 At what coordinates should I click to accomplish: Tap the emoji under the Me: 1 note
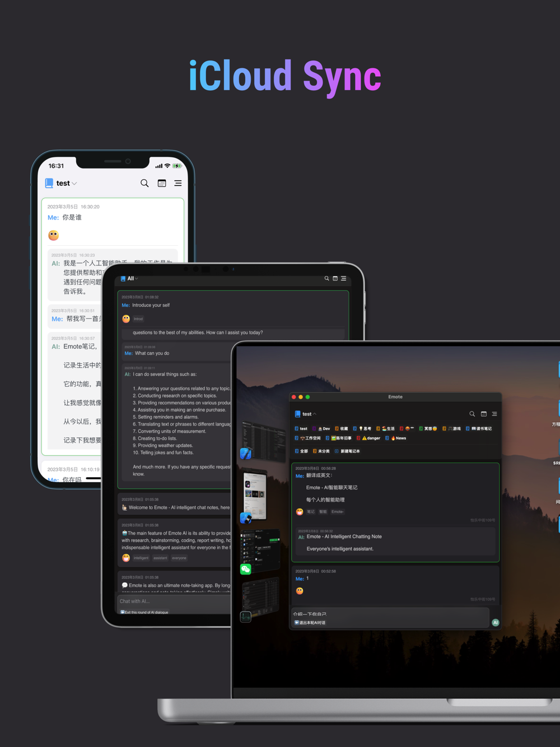(300, 591)
